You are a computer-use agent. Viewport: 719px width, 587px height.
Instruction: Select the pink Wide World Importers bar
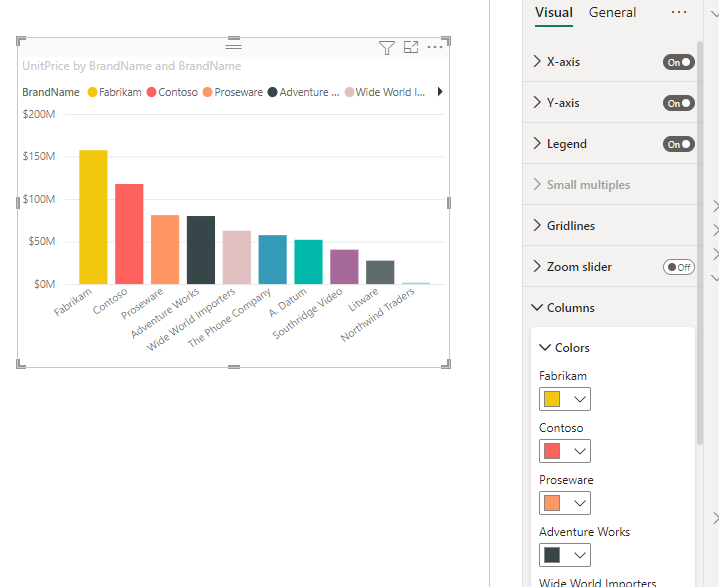(x=237, y=257)
